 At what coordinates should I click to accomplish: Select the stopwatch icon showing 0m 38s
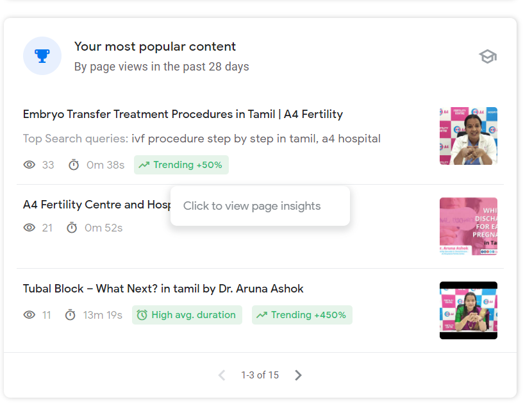74,165
